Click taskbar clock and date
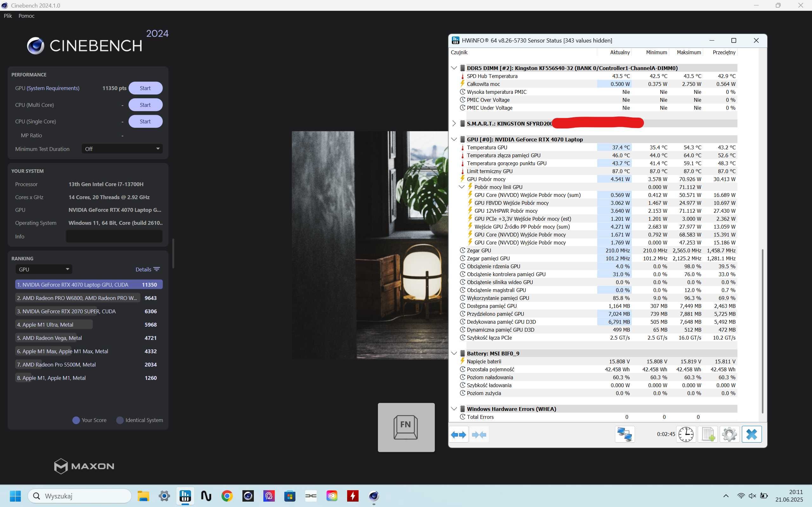The width and height of the screenshot is (812, 507). pos(789,496)
